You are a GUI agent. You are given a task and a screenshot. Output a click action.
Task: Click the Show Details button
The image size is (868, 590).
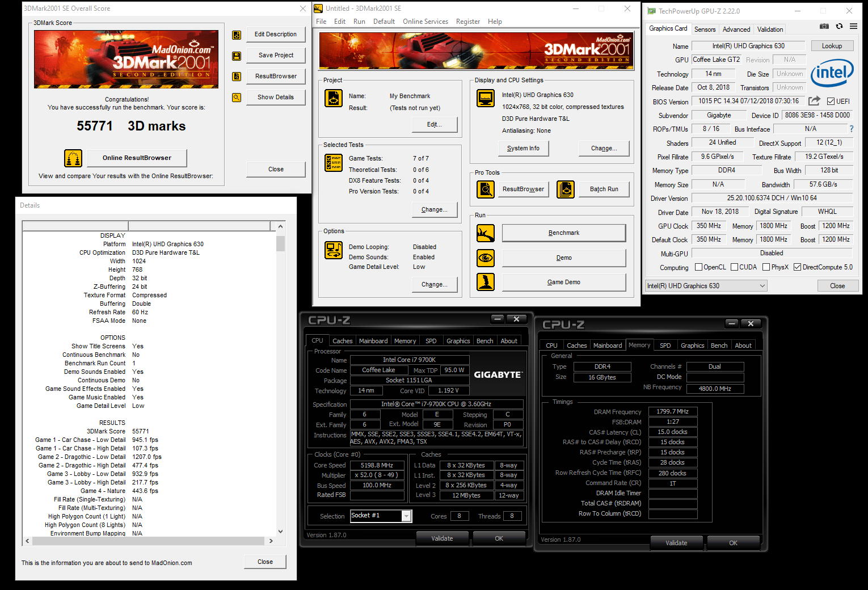coord(276,97)
